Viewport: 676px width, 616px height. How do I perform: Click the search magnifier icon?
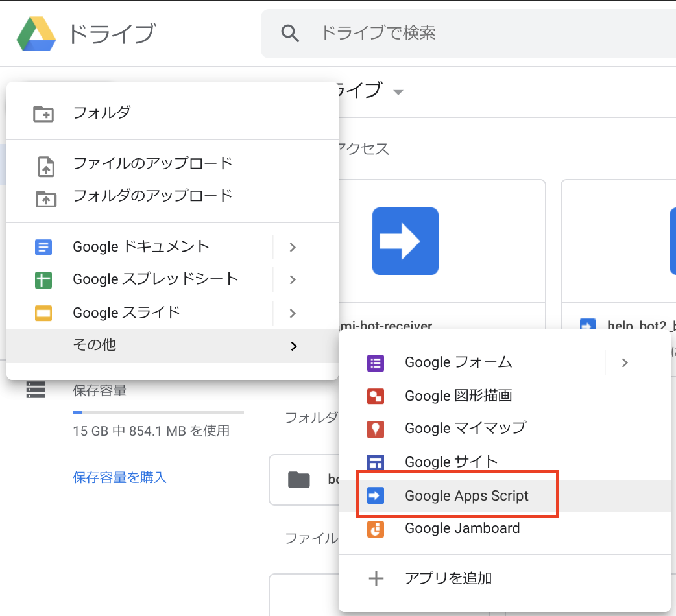pyautogui.click(x=290, y=33)
